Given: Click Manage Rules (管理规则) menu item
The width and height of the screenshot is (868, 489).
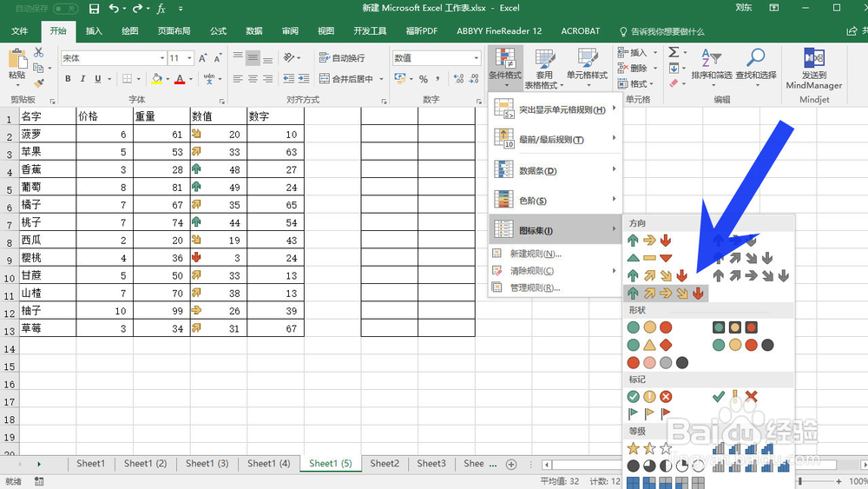Looking at the screenshot, I should pos(556,288).
